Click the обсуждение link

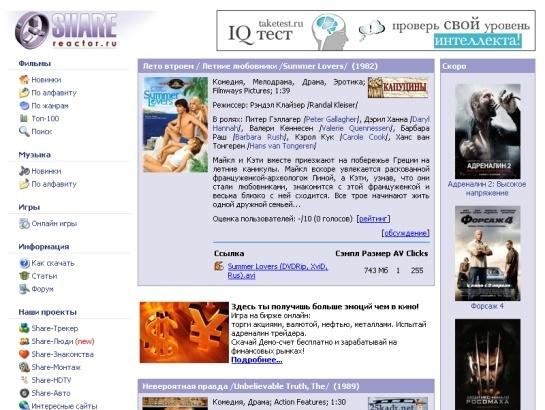tap(406, 233)
